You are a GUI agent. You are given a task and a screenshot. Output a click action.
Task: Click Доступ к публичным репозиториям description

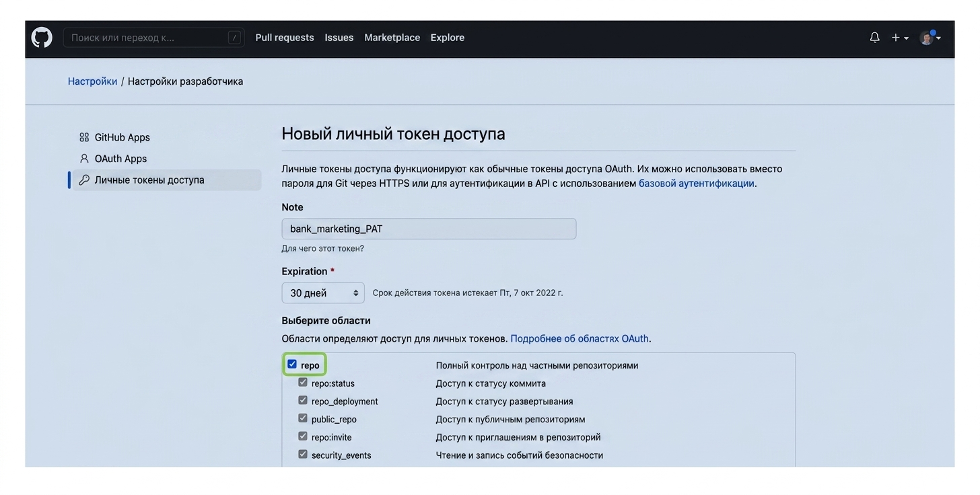pyautogui.click(x=511, y=420)
